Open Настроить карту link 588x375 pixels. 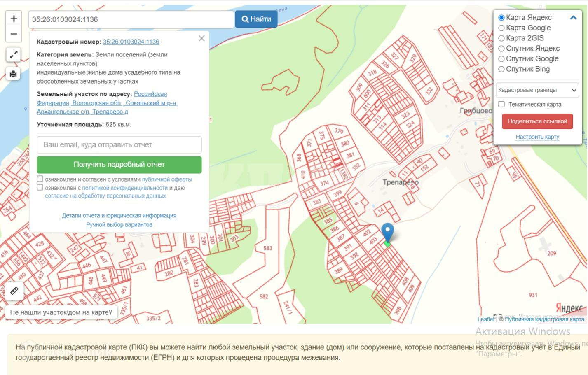click(537, 137)
